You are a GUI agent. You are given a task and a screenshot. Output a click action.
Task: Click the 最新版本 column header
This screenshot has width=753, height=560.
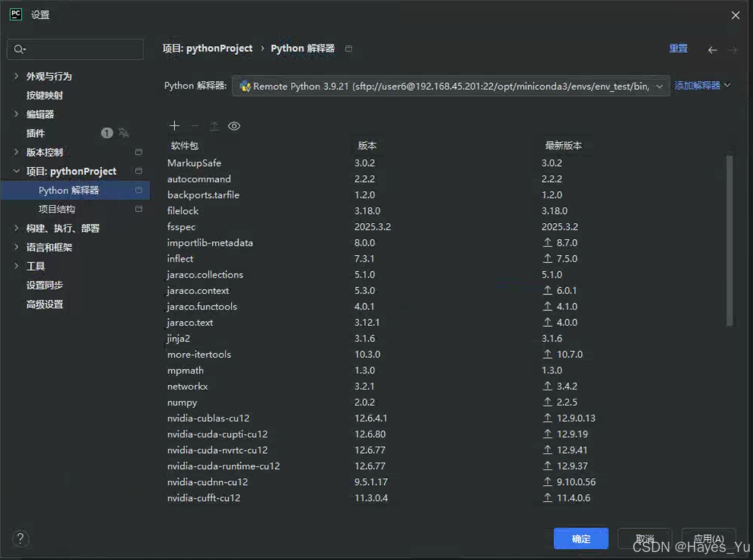[x=563, y=146]
